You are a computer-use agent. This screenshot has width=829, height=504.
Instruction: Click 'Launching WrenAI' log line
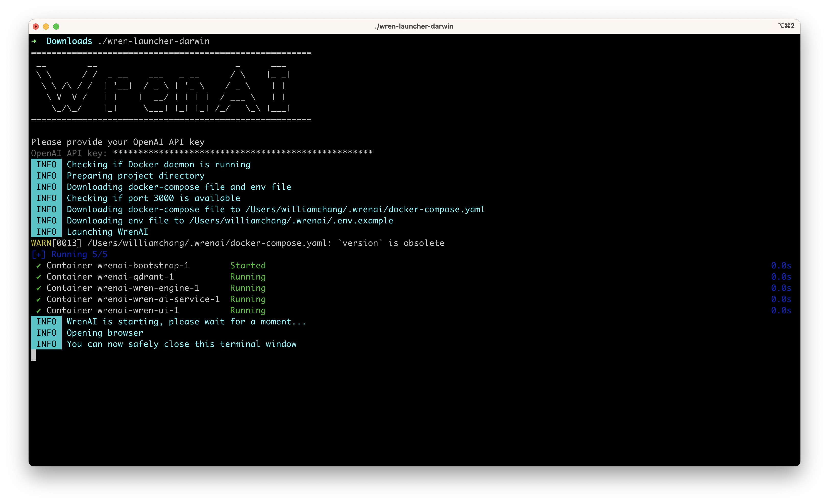pos(107,232)
